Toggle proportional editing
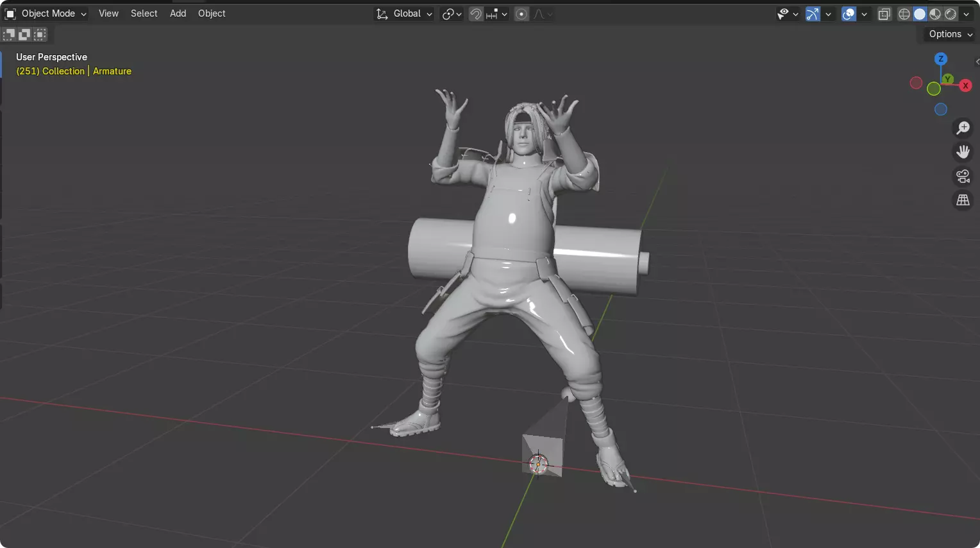This screenshot has height=548, width=980. click(522, 13)
